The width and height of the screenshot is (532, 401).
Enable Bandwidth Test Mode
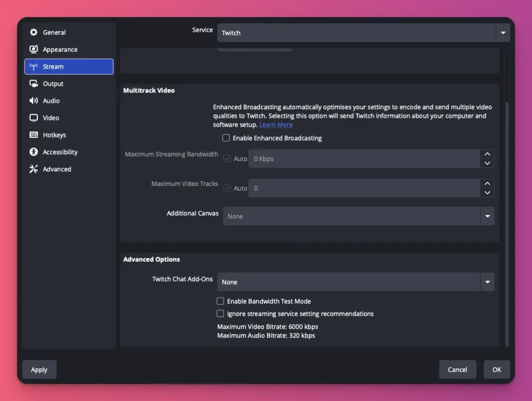(220, 301)
